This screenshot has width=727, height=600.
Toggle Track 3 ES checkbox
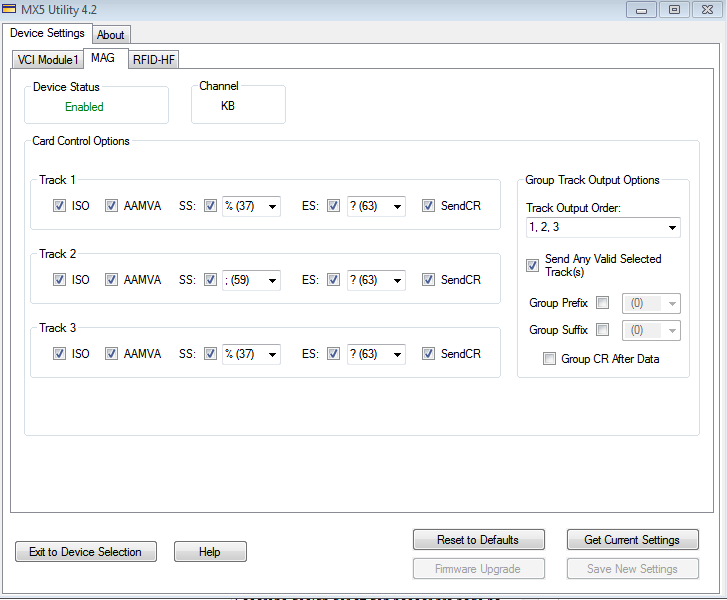pos(333,354)
